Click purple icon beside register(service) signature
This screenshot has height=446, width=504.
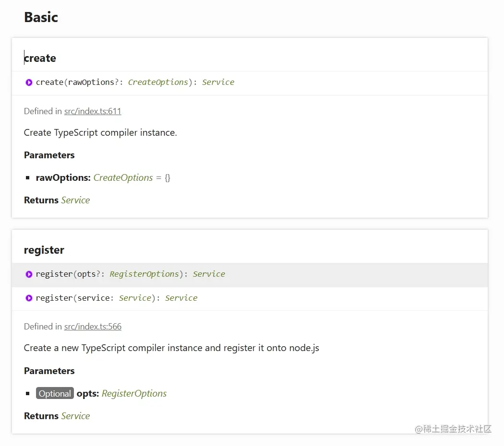point(29,298)
